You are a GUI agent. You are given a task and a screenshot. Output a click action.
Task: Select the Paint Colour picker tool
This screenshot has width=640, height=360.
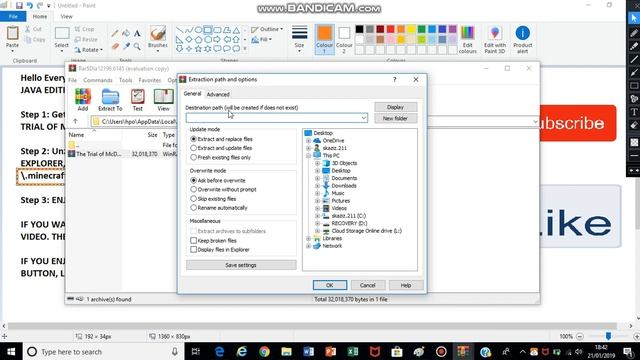tap(126, 47)
